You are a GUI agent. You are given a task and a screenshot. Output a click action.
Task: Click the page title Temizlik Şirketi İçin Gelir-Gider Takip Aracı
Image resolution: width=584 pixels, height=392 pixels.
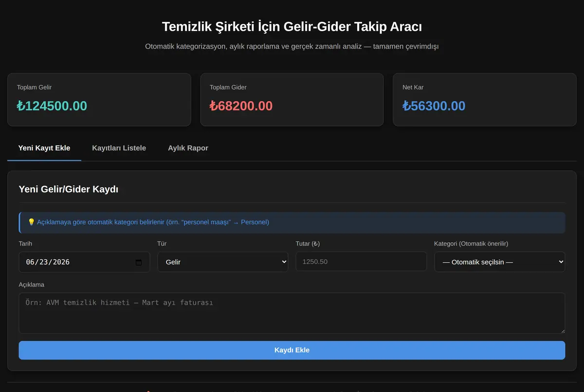point(292,26)
